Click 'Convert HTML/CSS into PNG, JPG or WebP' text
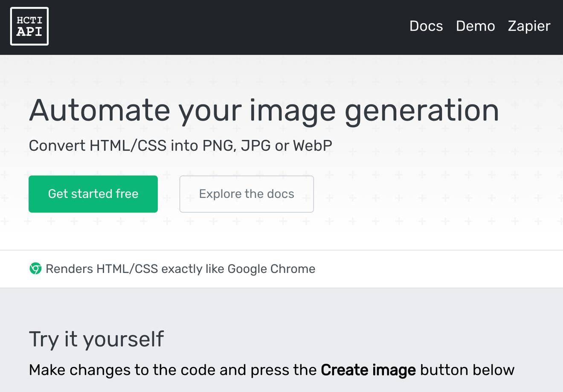 (x=180, y=145)
